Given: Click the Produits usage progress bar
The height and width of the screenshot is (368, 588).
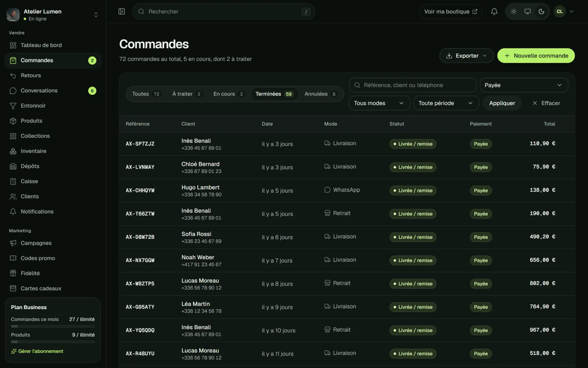Looking at the screenshot, I should [53, 342].
